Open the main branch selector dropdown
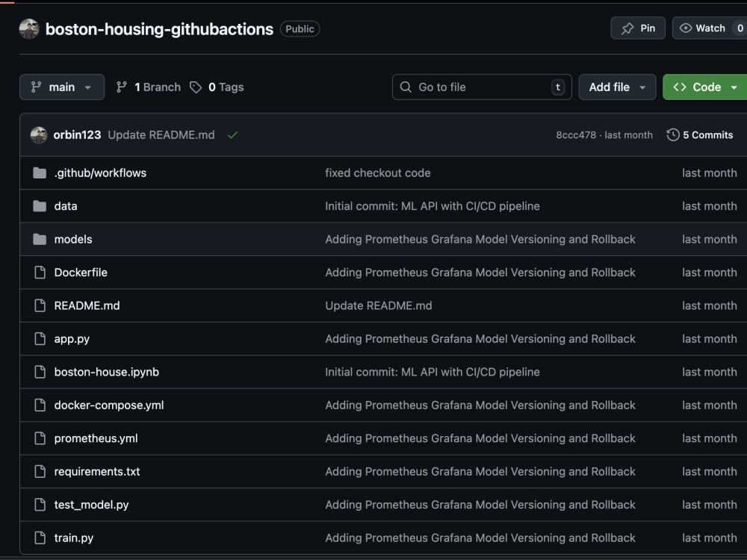 click(x=62, y=87)
